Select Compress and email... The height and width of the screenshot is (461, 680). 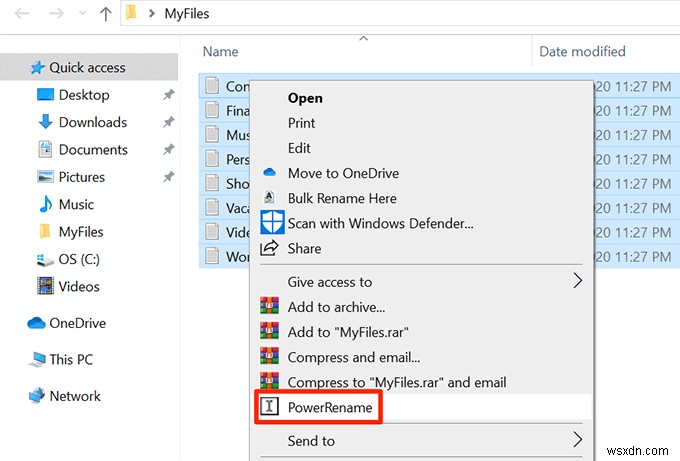(354, 358)
